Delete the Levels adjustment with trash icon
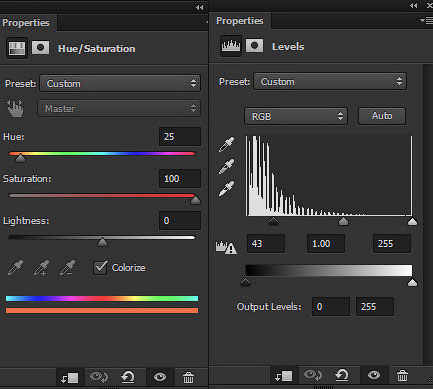 tap(402, 375)
